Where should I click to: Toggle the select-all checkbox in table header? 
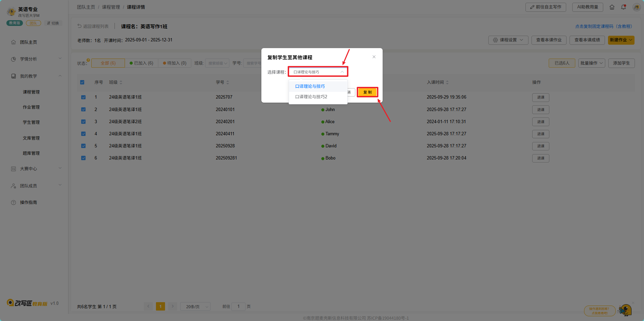click(x=82, y=82)
